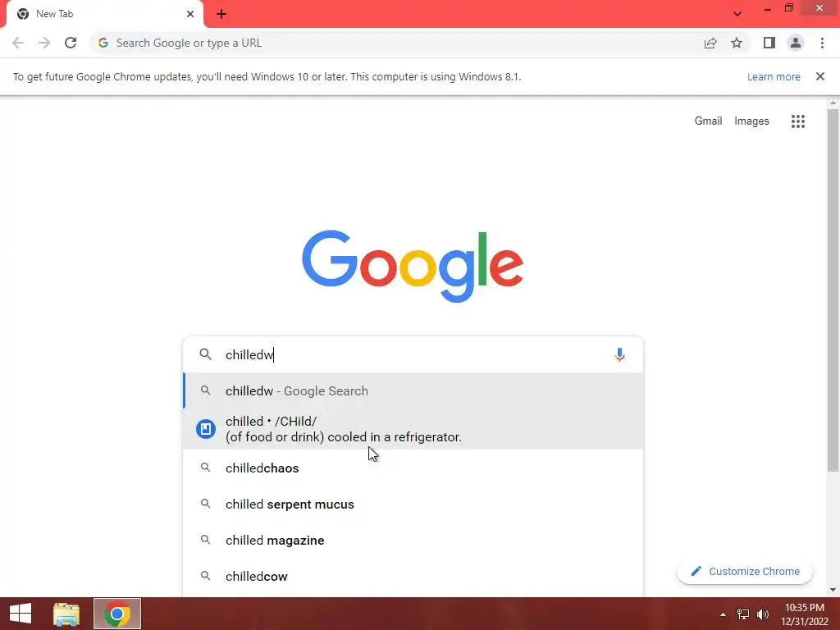Image resolution: width=840 pixels, height=630 pixels.
Task: Close the New Tab tab
Action: pos(190,14)
